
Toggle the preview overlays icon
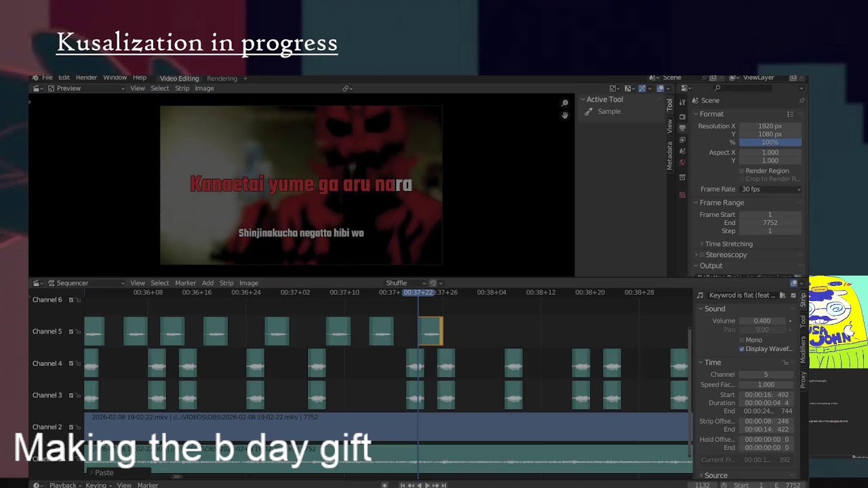point(660,88)
